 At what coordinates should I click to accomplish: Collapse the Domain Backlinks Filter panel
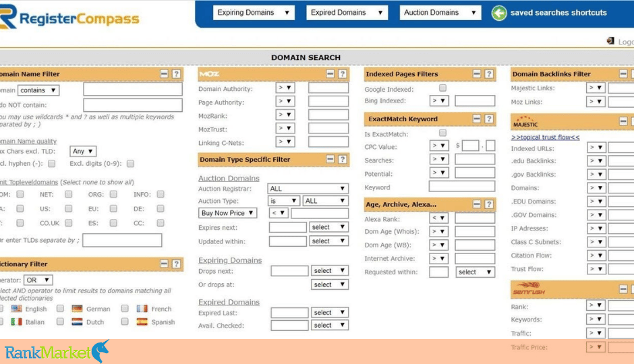pyautogui.click(x=623, y=74)
